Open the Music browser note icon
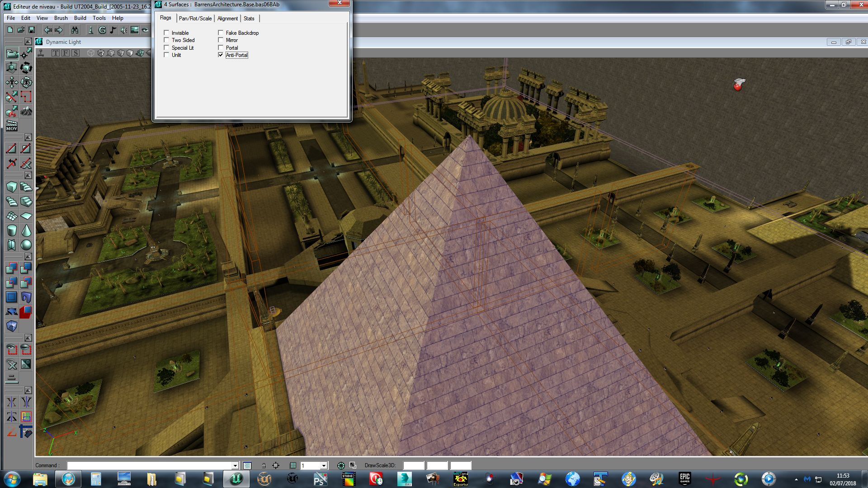This screenshot has width=868, height=488. (x=113, y=30)
